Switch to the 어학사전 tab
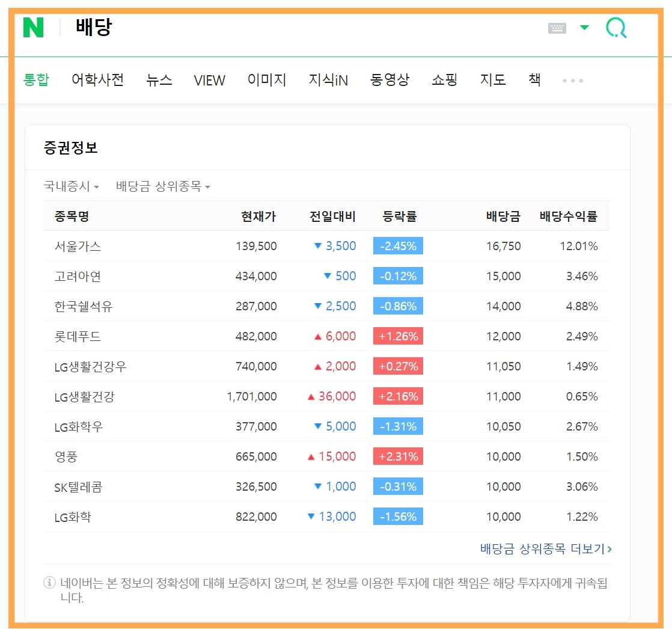The width and height of the screenshot is (672, 629). tap(98, 80)
